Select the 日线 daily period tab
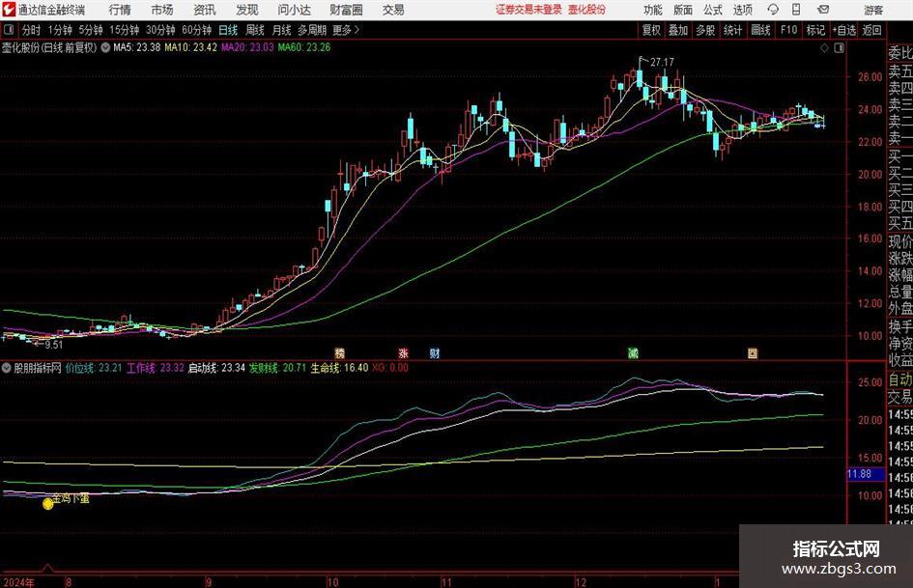Image resolution: width=913 pixels, height=588 pixels. (x=228, y=30)
